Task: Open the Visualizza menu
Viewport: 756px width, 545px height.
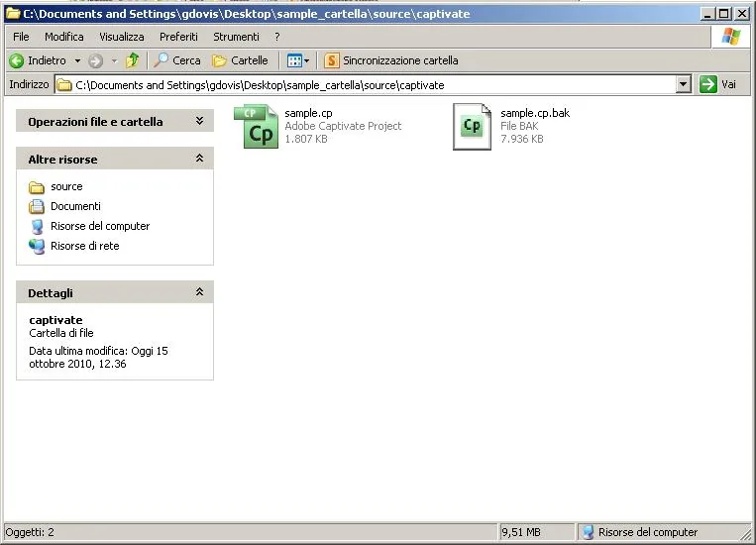Action: [x=122, y=37]
